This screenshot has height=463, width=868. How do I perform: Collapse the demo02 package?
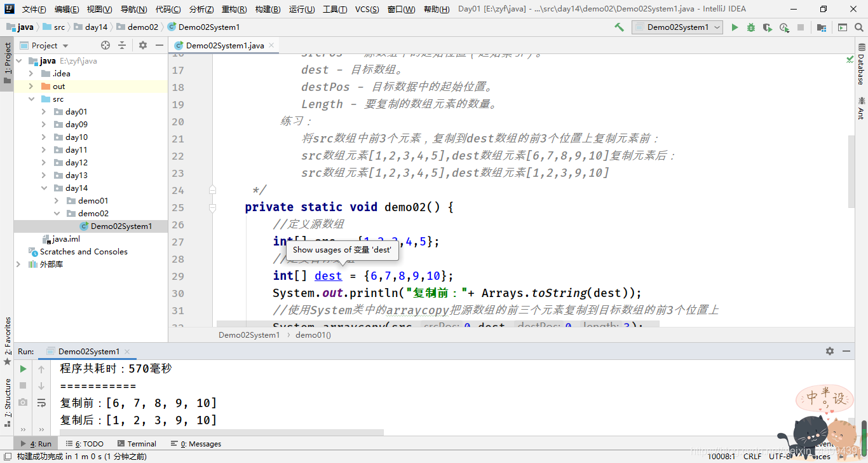[57, 214]
